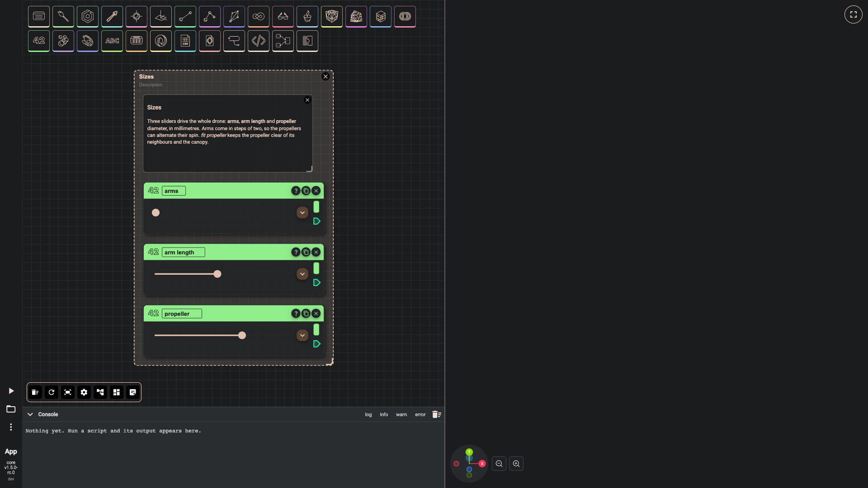This screenshot has height=488, width=868.
Task: Fit view with the frame icon
Action: [x=68, y=392]
